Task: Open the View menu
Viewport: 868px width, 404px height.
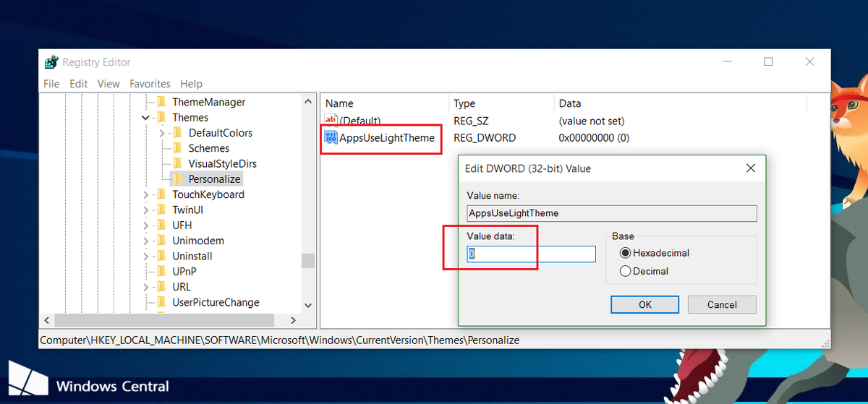Action: [x=109, y=84]
